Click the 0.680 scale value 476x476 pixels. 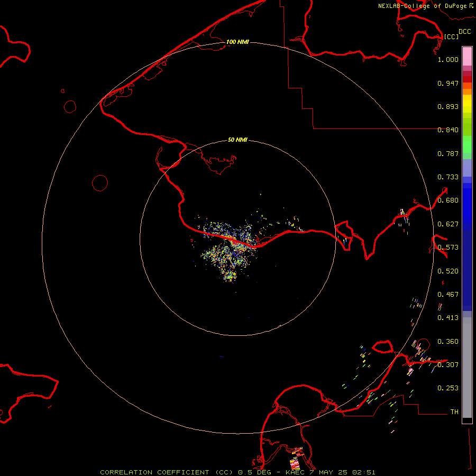pos(448,200)
